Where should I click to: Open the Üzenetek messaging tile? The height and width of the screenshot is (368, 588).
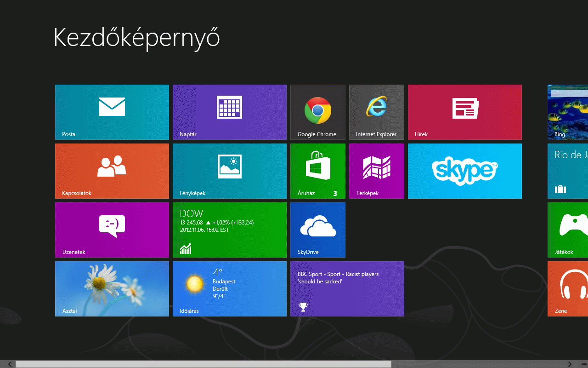112,230
